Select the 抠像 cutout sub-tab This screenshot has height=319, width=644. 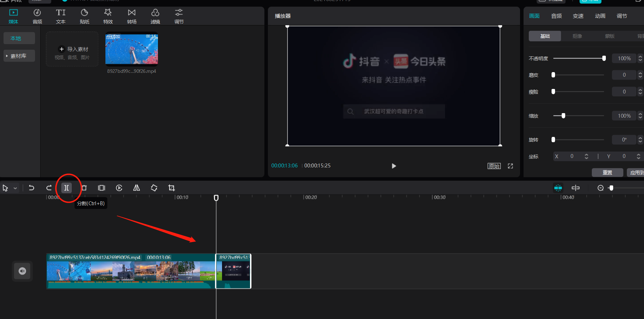577,36
